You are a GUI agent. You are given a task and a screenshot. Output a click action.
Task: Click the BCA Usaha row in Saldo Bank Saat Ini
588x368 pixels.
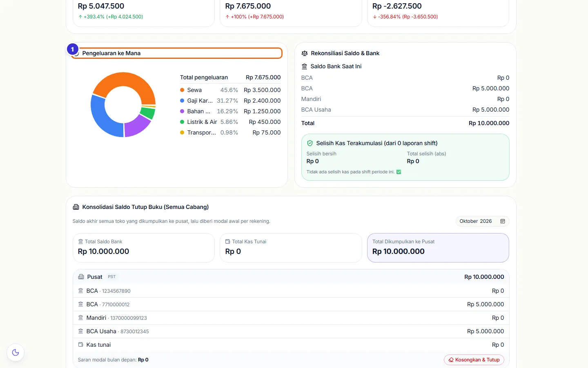(x=405, y=110)
